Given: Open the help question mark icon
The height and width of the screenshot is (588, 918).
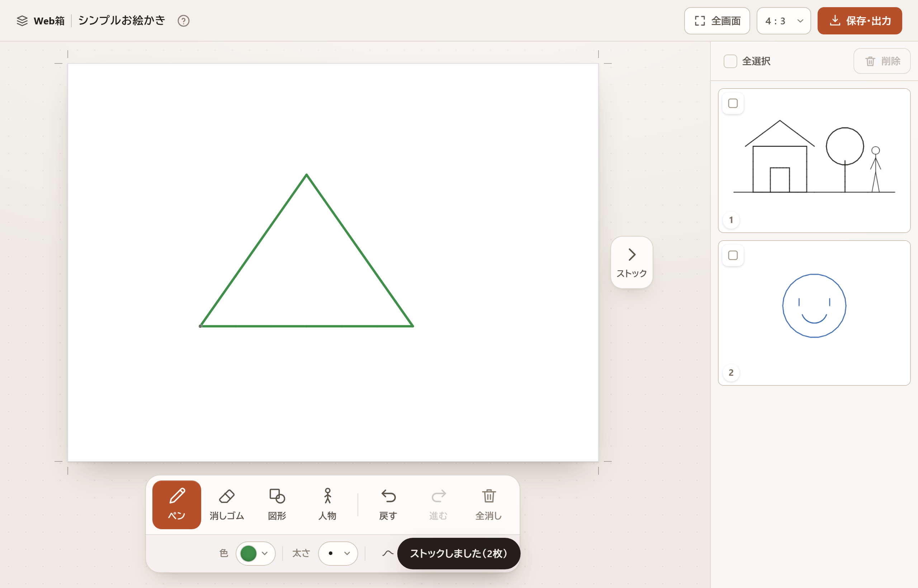Looking at the screenshot, I should tap(184, 21).
